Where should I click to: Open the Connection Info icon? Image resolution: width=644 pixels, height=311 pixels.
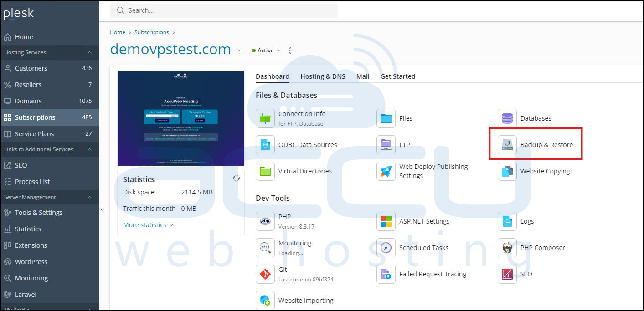point(265,118)
